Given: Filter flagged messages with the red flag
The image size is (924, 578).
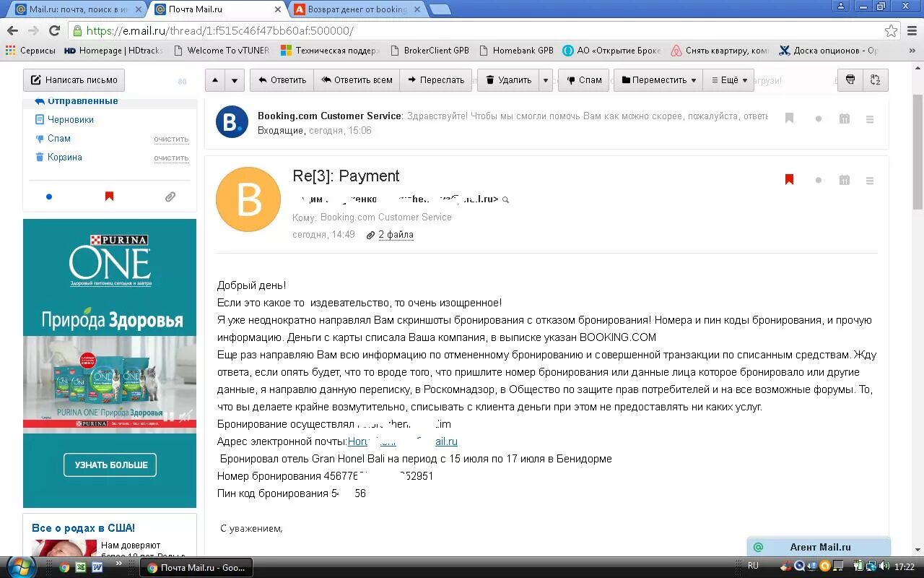Looking at the screenshot, I should point(109,197).
